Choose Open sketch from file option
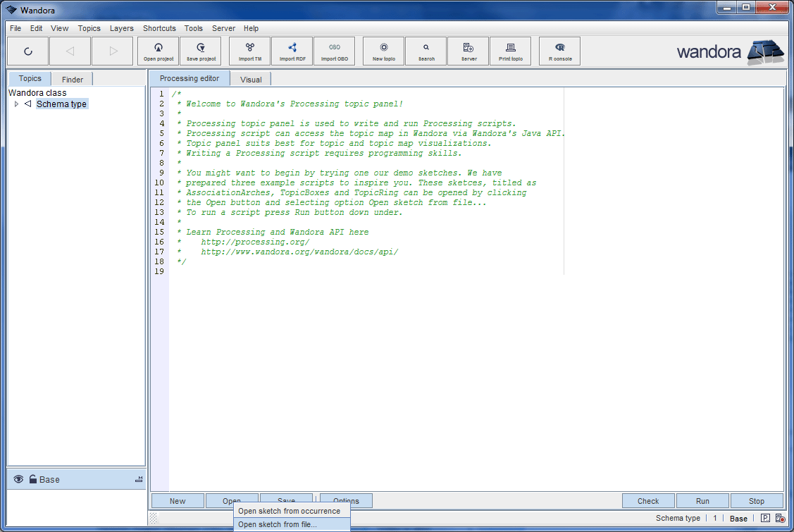 tap(278, 524)
